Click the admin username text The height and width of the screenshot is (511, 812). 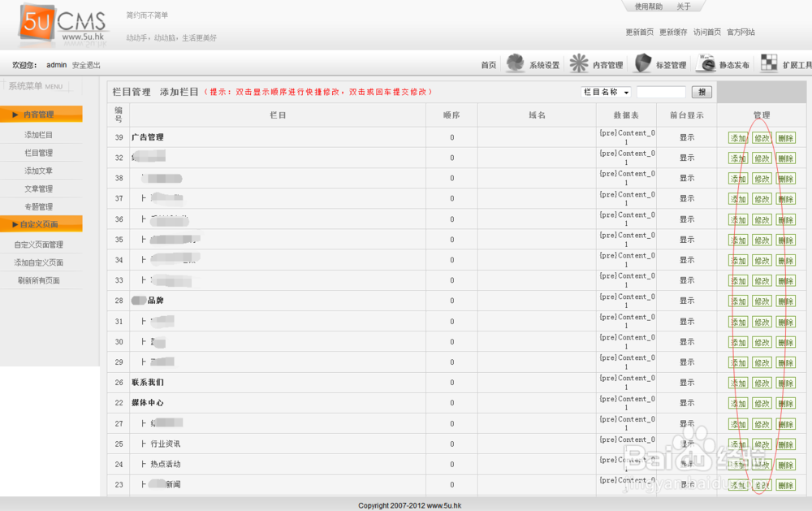point(57,65)
